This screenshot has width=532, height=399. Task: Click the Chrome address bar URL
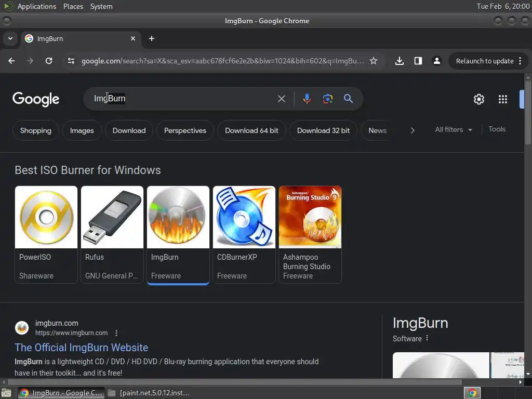point(222,61)
